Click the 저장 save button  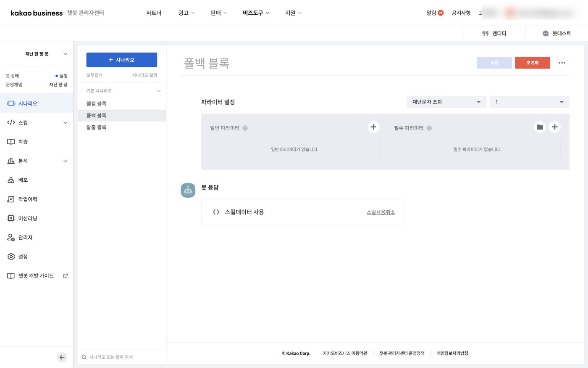click(494, 63)
